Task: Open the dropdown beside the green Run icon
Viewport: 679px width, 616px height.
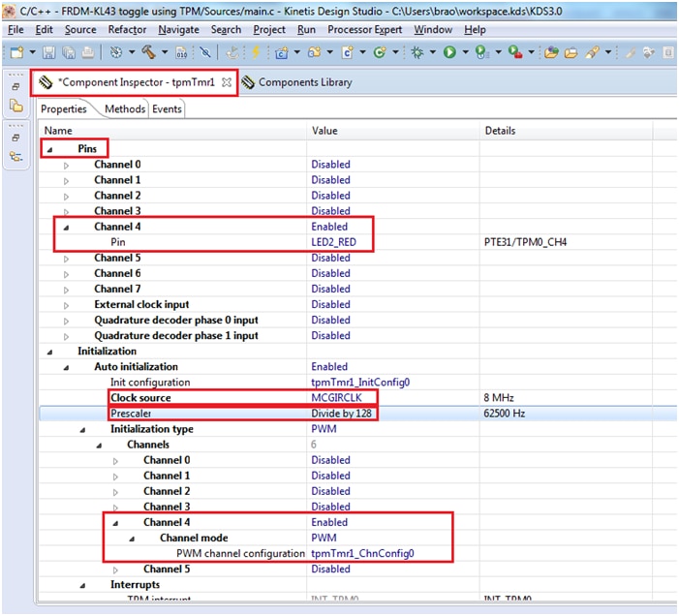Action: pyautogui.click(x=466, y=52)
